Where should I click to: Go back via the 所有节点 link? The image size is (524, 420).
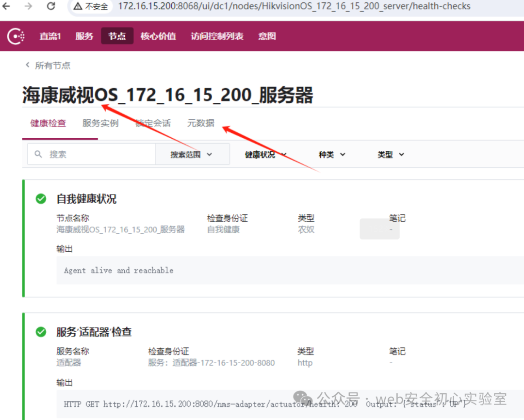(53, 65)
